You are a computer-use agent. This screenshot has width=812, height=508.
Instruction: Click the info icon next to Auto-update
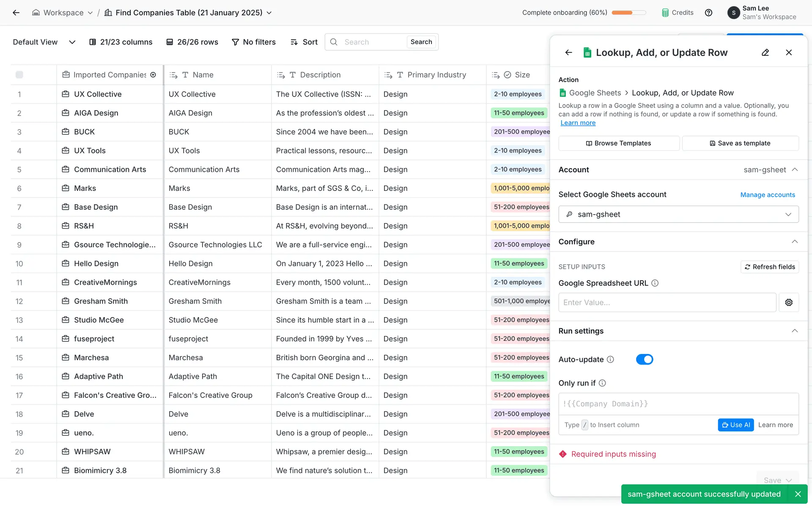[x=610, y=359]
